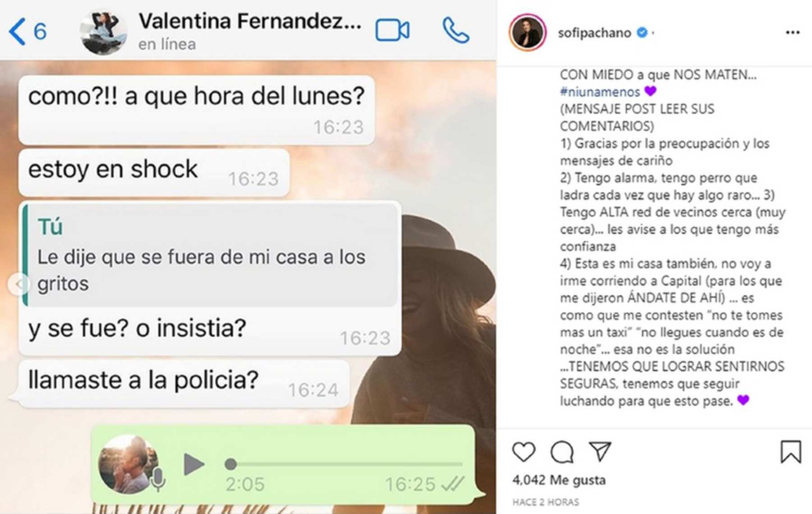
Task: Click the 'HACE 2 HORAS' timestamp
Action: point(546,502)
